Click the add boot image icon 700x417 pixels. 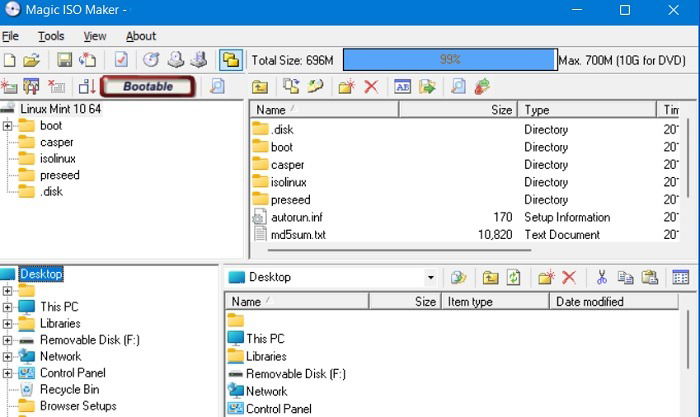8,86
